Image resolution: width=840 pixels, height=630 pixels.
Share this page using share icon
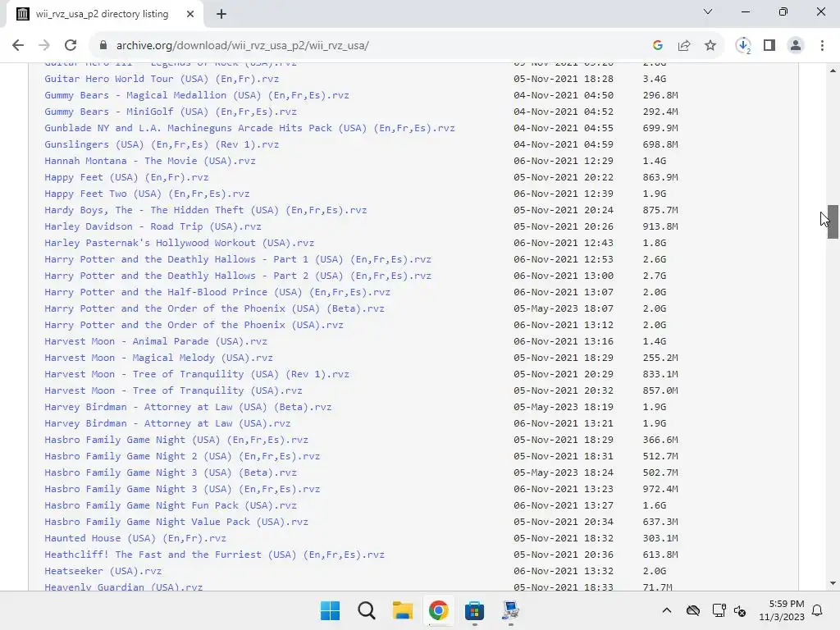(x=684, y=46)
